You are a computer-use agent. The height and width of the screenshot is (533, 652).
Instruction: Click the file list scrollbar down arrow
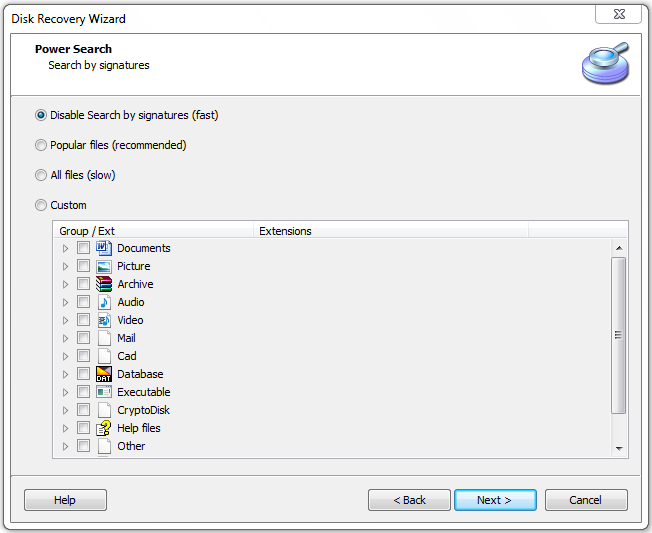tap(619, 449)
